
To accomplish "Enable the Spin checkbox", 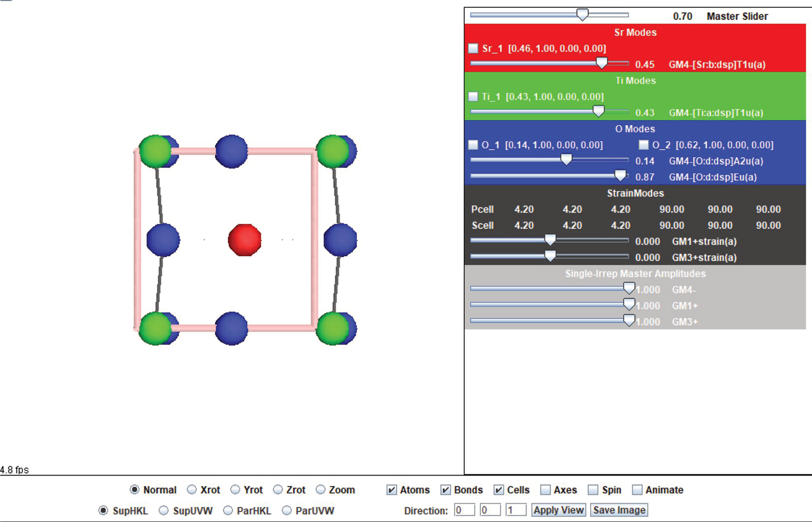I will pyautogui.click(x=593, y=490).
